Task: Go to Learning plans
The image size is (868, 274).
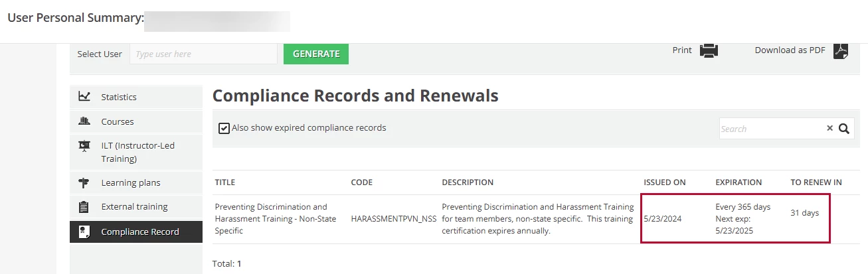Action: 131,182
